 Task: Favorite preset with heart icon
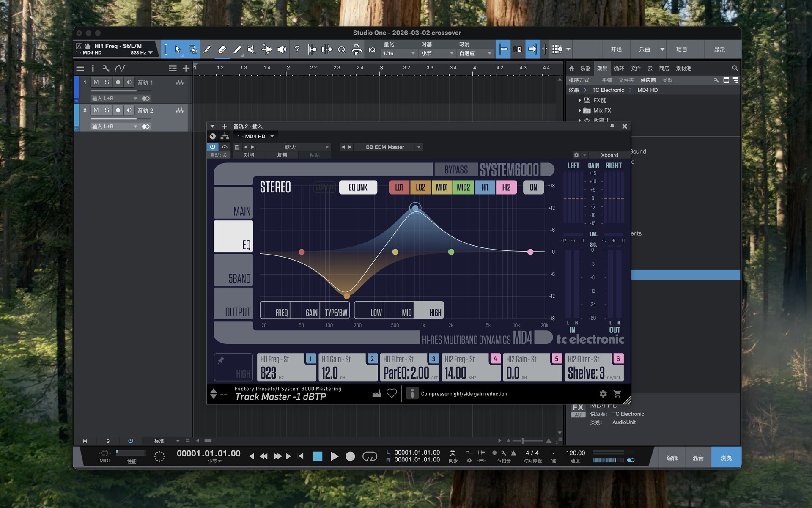coord(392,393)
